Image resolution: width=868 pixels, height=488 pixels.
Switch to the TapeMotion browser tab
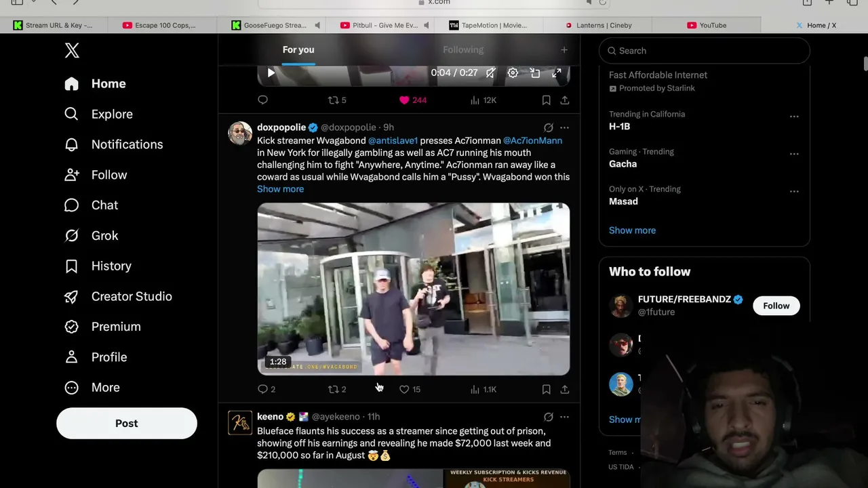tap(488, 26)
